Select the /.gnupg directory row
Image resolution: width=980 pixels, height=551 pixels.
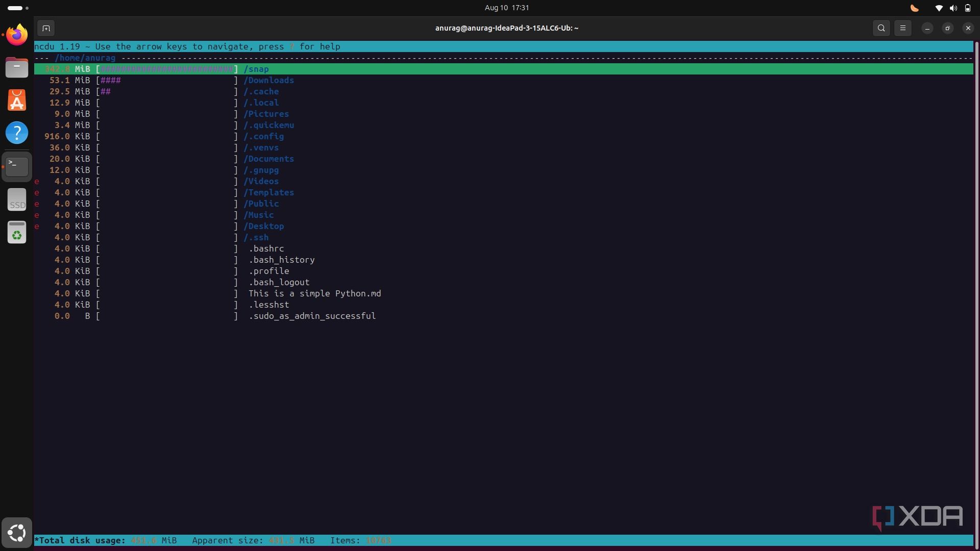[x=504, y=170]
